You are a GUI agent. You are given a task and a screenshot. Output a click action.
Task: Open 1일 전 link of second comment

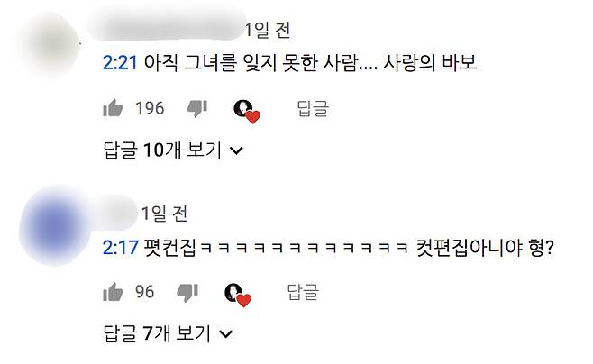165,214
